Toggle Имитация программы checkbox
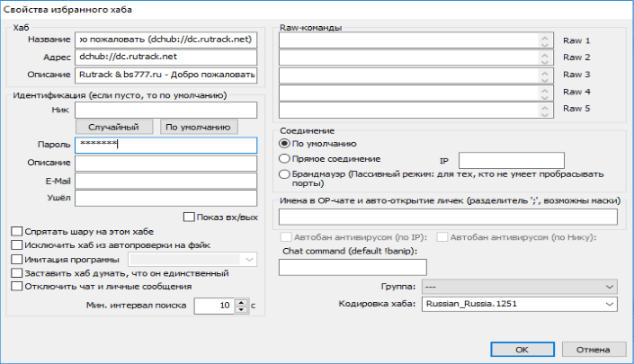 tap(17, 259)
